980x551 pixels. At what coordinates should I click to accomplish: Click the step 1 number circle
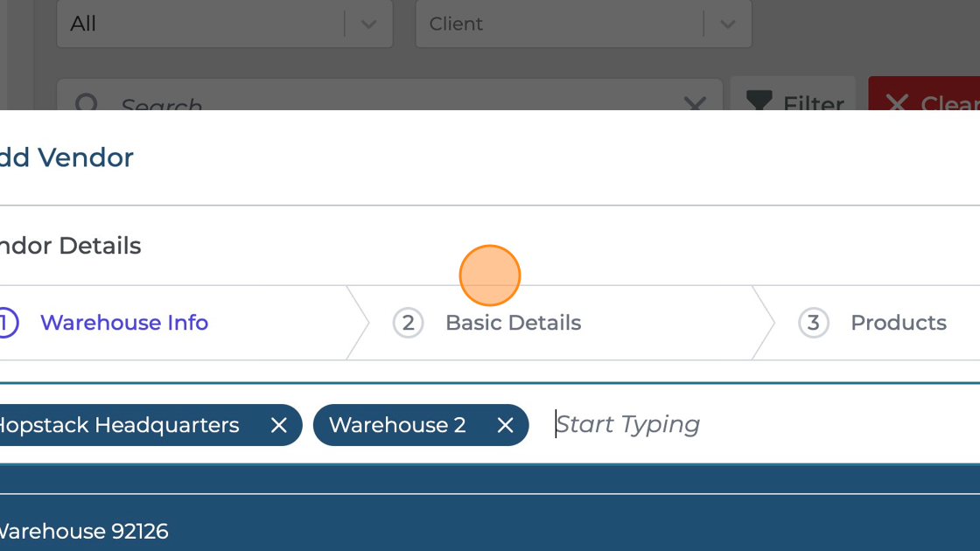pos(5,323)
